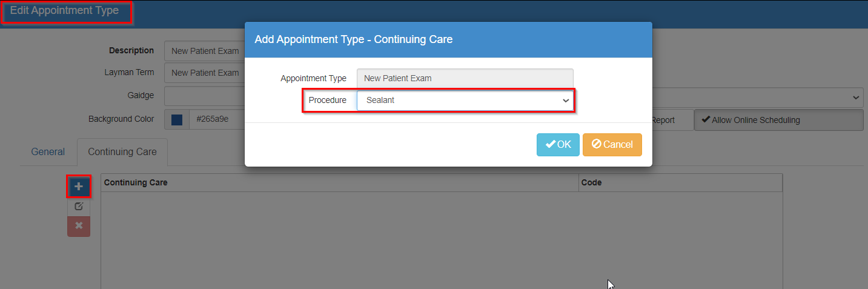The height and width of the screenshot is (289, 868).
Task: Toggle Allow Online Scheduling option
Action: click(x=778, y=120)
